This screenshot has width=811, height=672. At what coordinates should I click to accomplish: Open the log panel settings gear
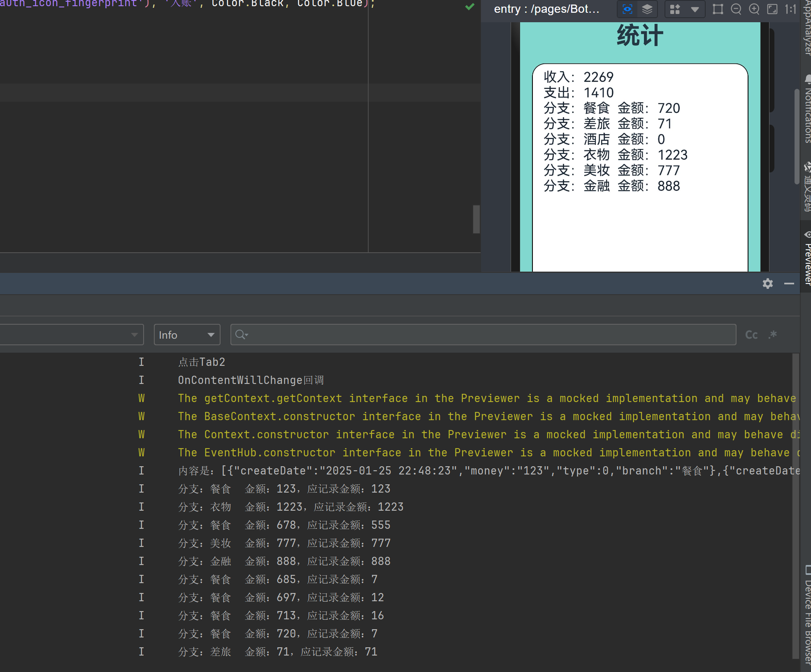click(767, 284)
